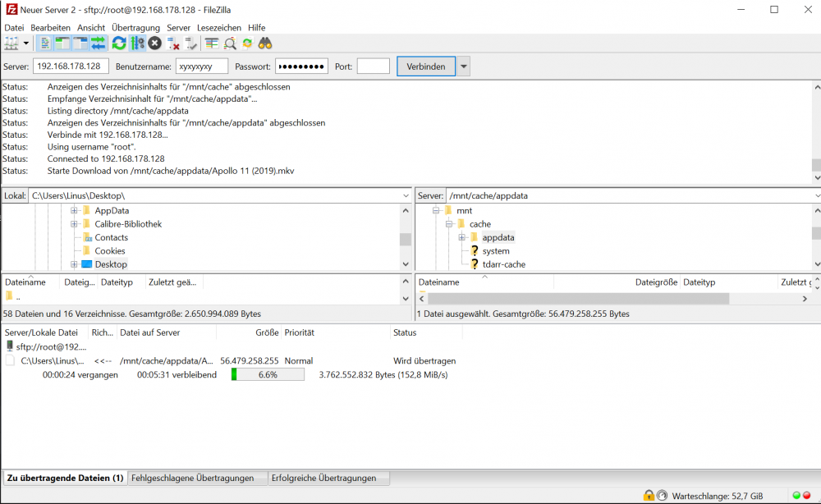Click the sftp server icon in the queue
Viewport: 821px width, 504px height.
(x=9, y=346)
